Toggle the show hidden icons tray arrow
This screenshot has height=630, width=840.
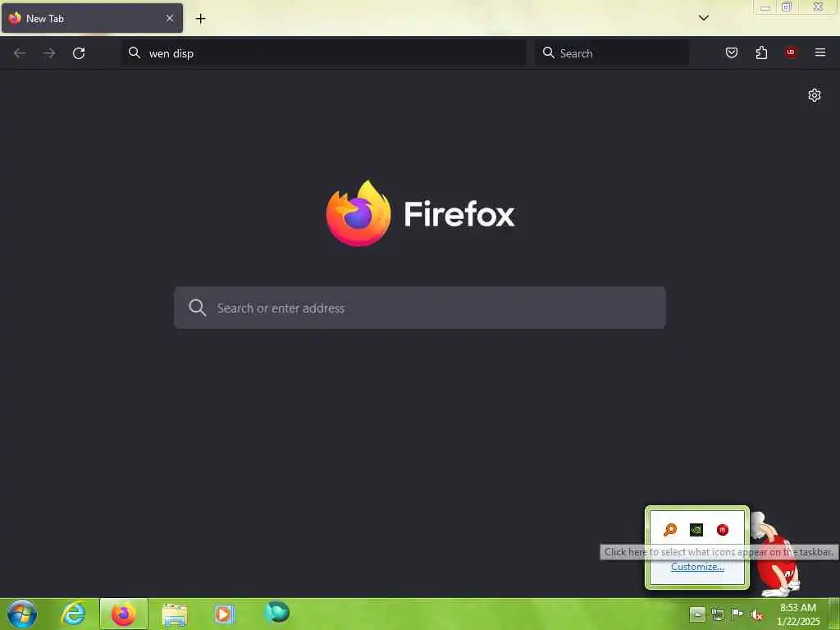point(697,614)
